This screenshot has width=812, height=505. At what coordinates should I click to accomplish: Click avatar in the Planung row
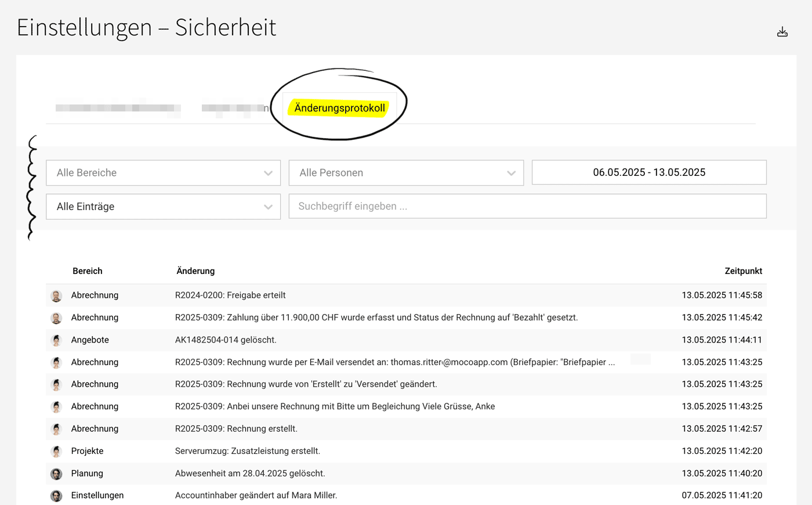[x=56, y=474]
